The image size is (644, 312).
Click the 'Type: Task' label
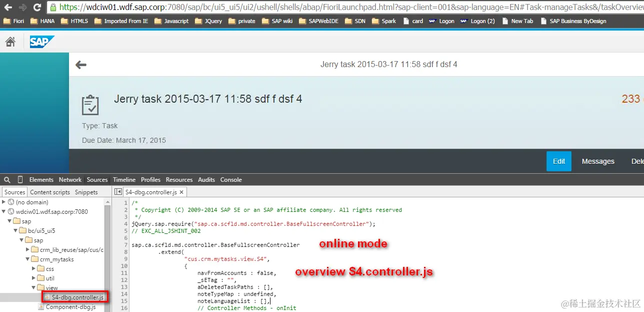[100, 126]
